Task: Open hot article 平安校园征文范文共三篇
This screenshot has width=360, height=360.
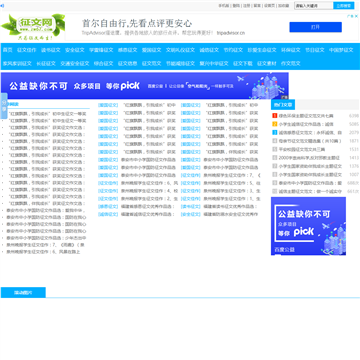Action: (302, 149)
